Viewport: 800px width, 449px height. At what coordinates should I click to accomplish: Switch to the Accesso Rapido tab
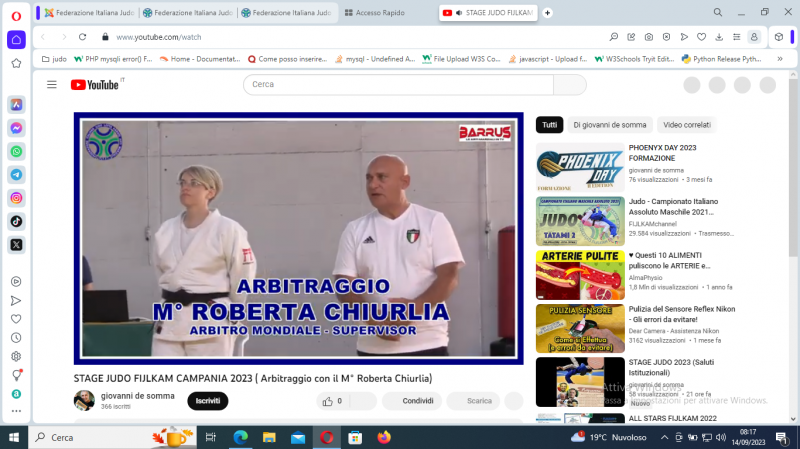(375, 13)
